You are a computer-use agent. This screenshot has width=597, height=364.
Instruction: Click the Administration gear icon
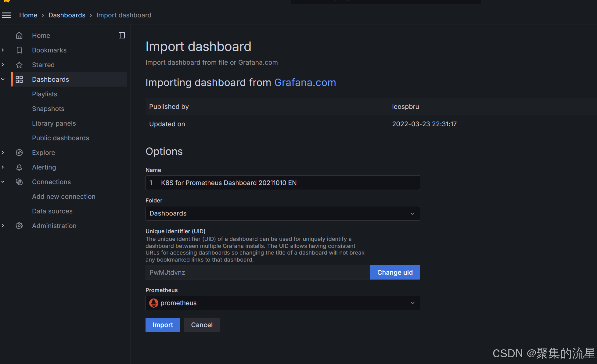point(19,226)
